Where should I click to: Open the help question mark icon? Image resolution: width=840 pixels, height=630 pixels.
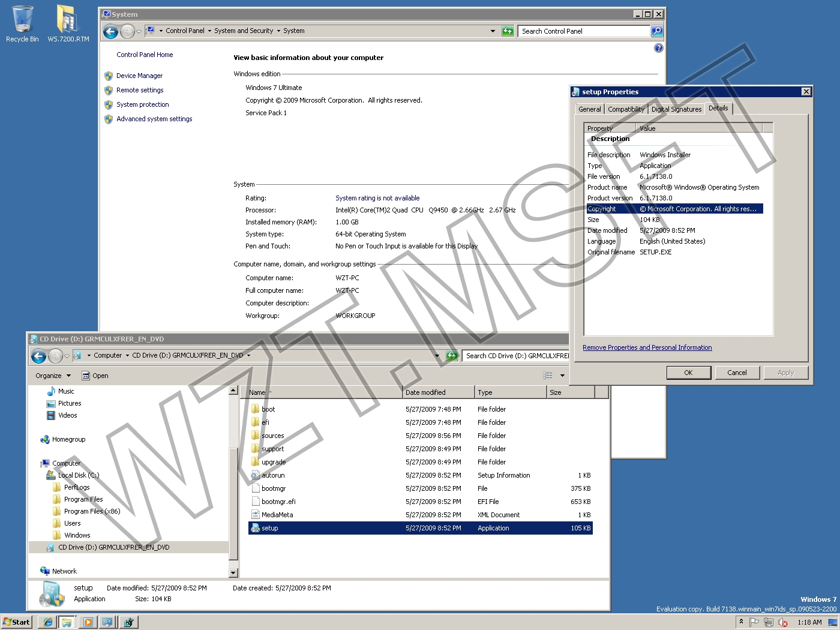[658, 48]
